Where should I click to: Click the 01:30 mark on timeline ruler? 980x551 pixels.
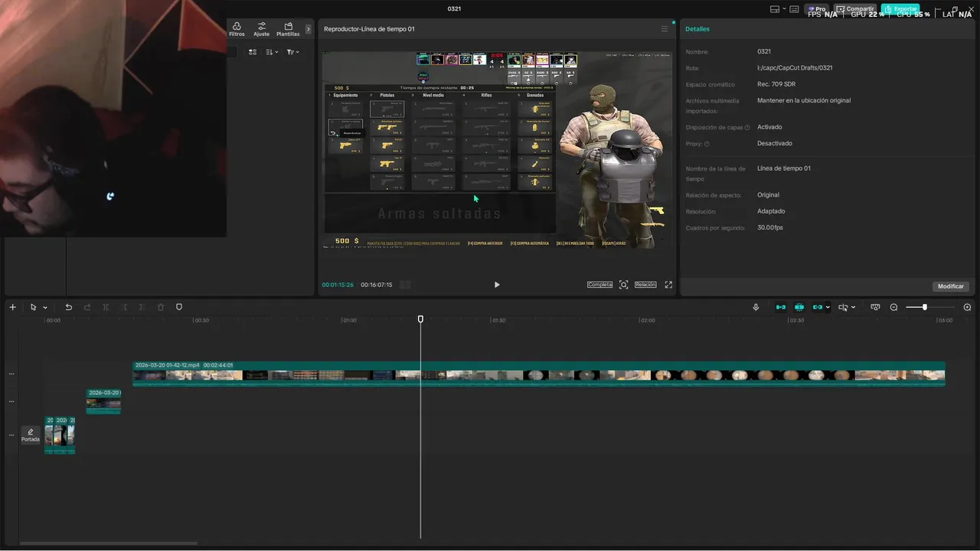pyautogui.click(x=498, y=321)
